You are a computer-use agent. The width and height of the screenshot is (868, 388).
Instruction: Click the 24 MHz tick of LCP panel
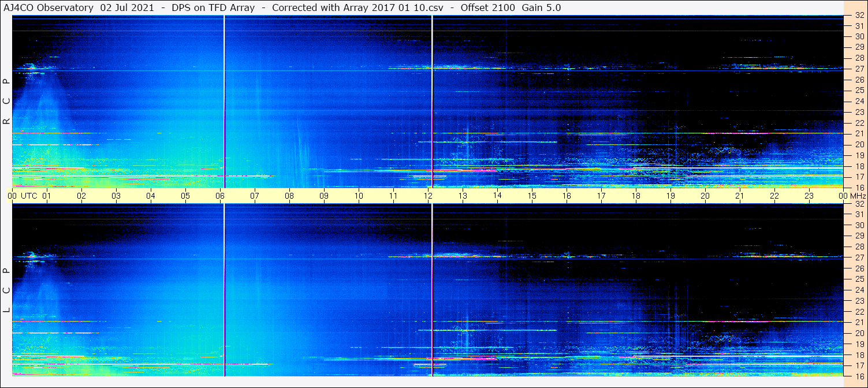859,290
